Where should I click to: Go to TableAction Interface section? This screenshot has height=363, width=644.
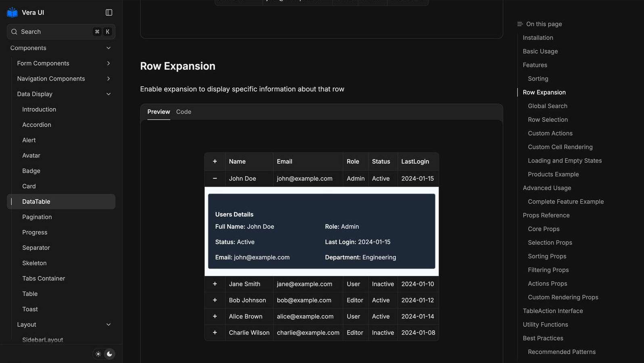coord(553,311)
